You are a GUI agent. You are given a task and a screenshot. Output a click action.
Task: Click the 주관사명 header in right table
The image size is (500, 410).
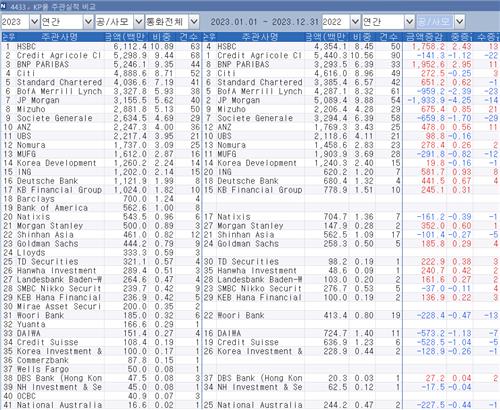pos(260,37)
